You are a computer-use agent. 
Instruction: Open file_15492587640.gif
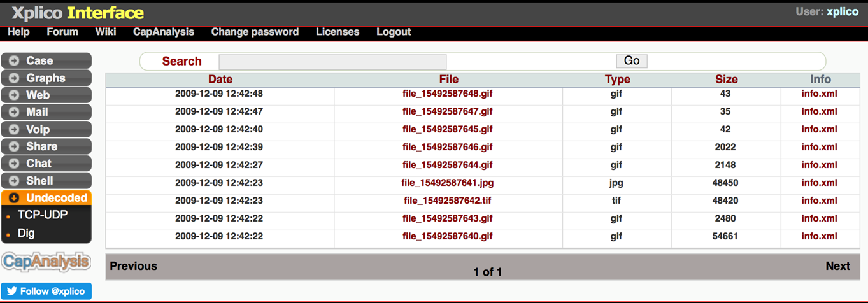click(x=448, y=236)
